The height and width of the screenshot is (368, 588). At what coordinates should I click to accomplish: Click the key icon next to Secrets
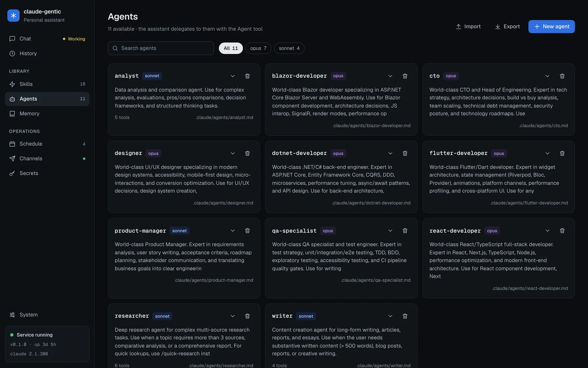(12, 173)
